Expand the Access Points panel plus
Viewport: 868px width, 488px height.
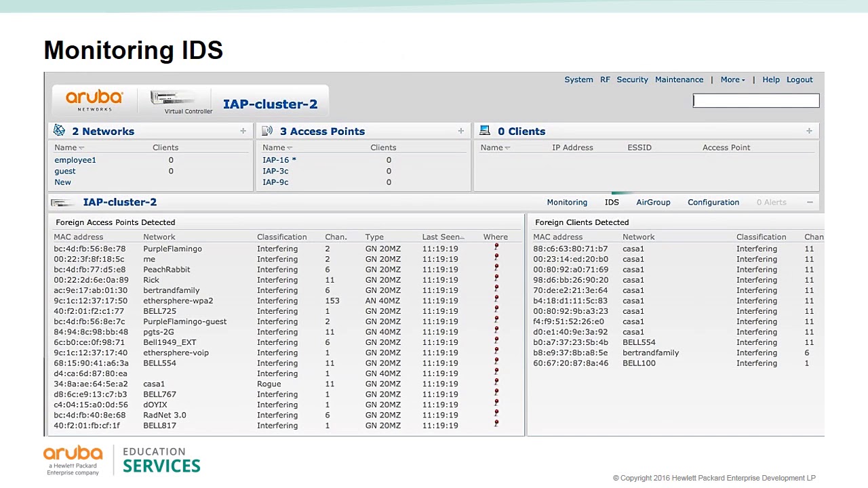(x=460, y=131)
